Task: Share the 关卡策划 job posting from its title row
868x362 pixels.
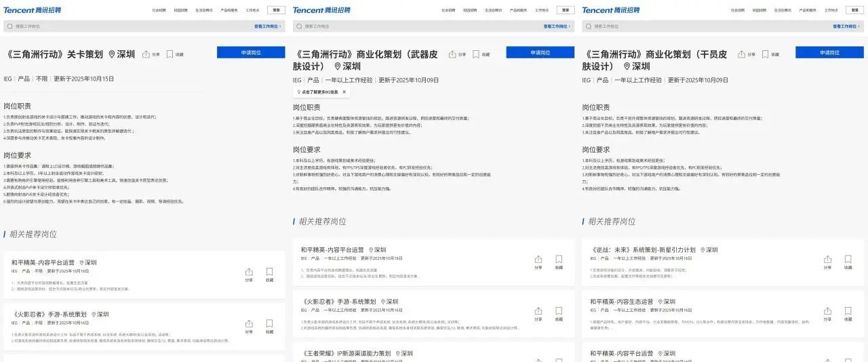Action: (151, 54)
